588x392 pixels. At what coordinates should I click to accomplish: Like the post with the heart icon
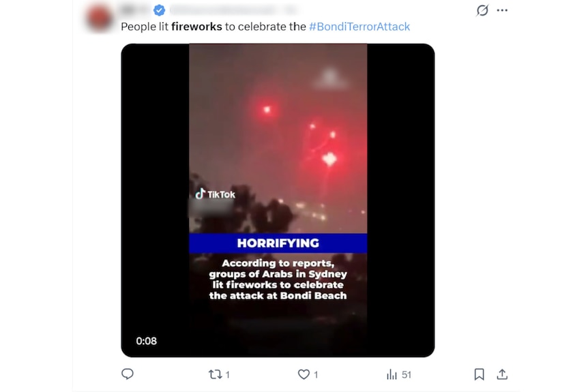coord(304,374)
